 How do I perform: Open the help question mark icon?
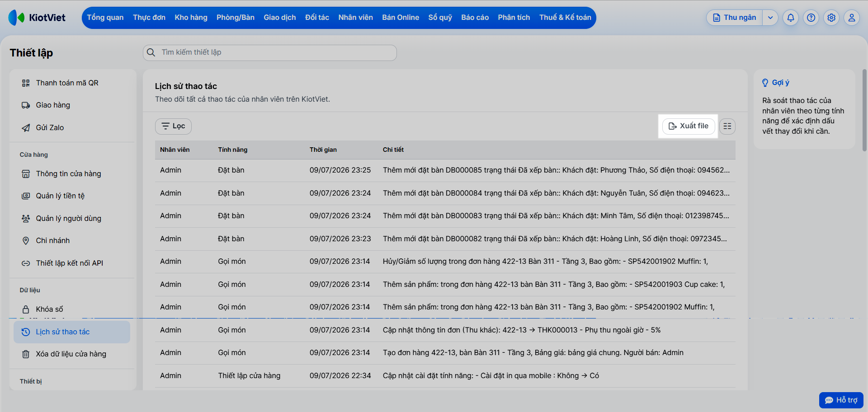[811, 18]
